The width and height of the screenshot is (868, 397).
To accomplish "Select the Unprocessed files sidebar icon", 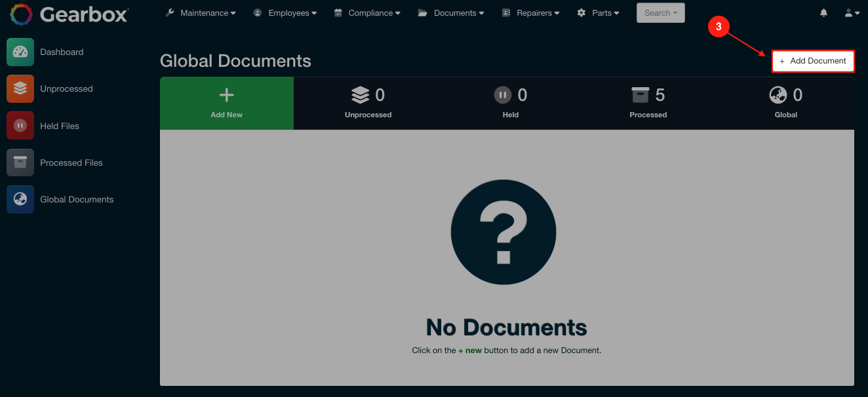I will (x=20, y=88).
